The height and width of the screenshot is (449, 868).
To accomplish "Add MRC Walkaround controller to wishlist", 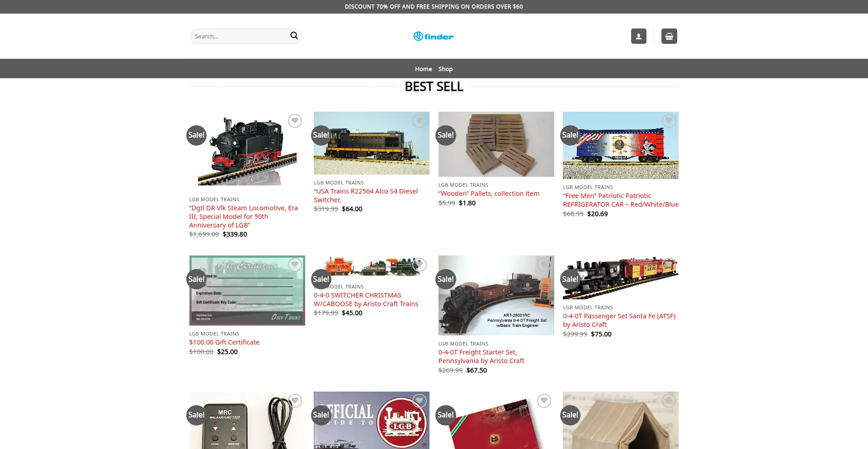I will click(295, 401).
